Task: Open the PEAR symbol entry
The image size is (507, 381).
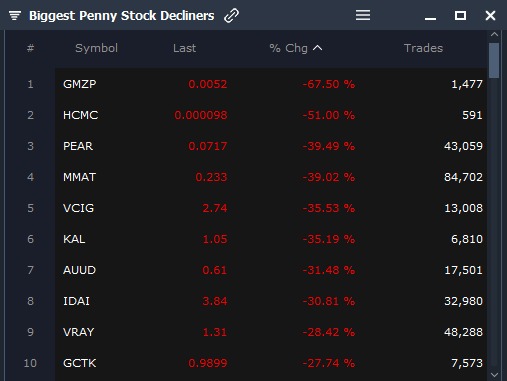Action: coord(78,146)
